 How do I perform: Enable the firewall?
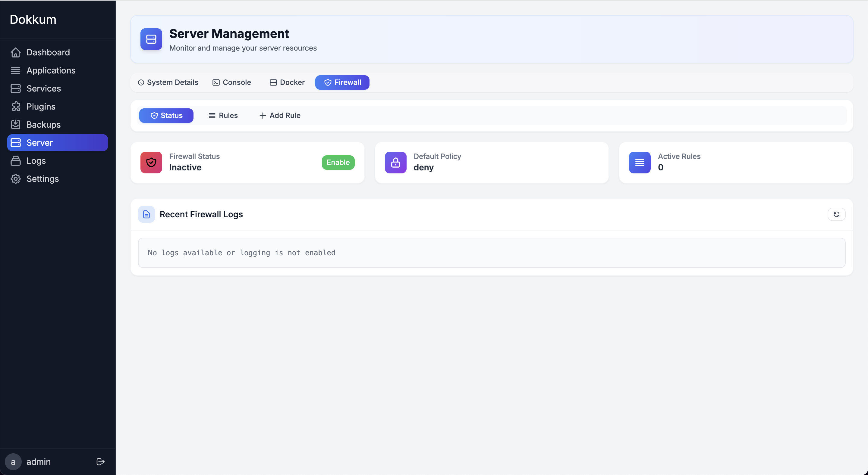coord(338,162)
